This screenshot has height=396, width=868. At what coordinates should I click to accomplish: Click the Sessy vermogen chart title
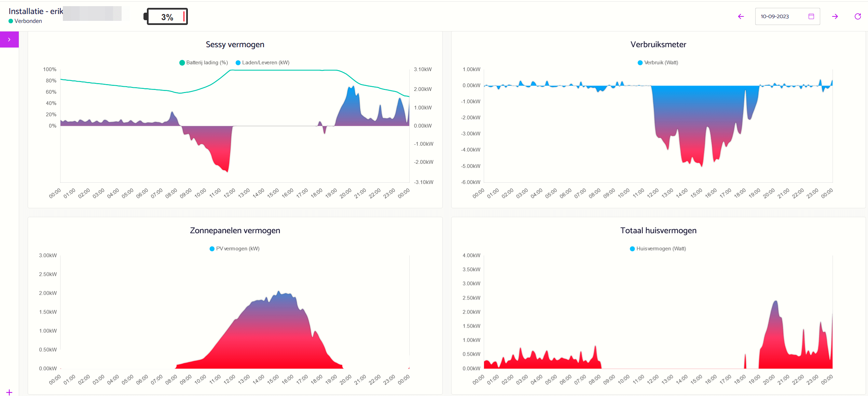[235, 44]
